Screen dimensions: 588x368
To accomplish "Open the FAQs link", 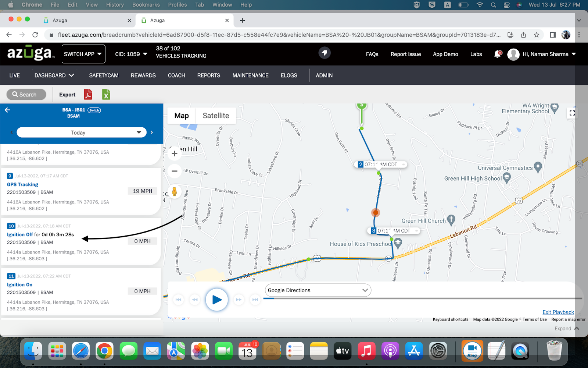I will tap(372, 54).
